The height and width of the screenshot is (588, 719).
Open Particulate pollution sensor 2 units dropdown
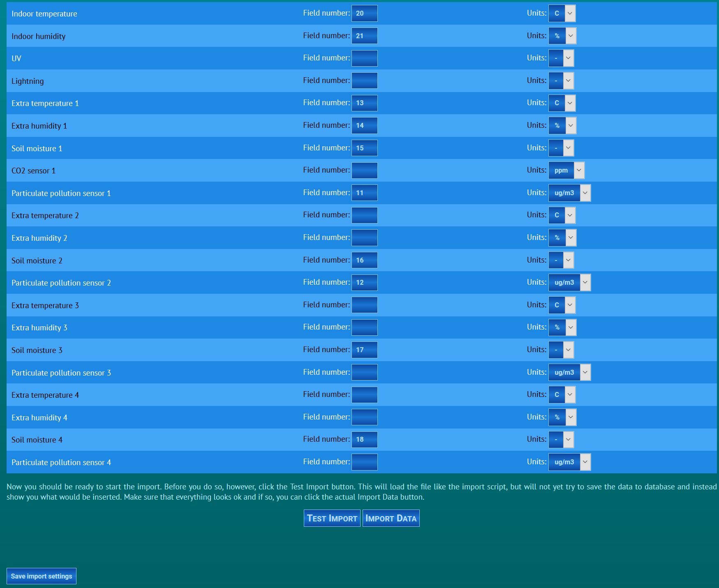[570, 282]
